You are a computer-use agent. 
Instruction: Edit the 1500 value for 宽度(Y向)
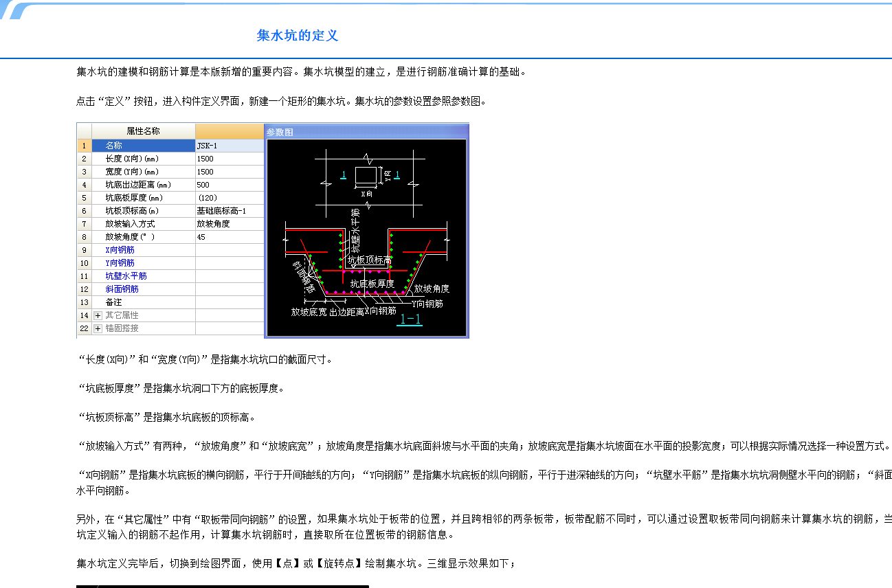(230, 172)
